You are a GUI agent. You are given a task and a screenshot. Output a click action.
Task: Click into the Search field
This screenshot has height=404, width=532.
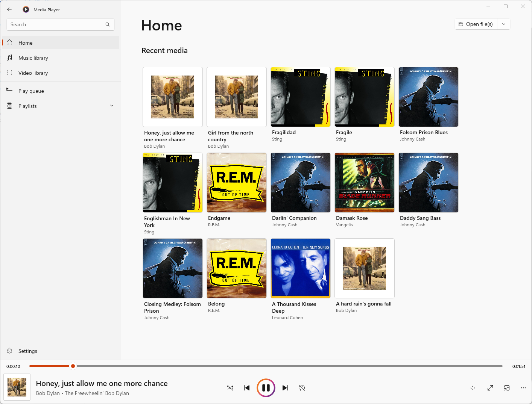click(x=61, y=24)
